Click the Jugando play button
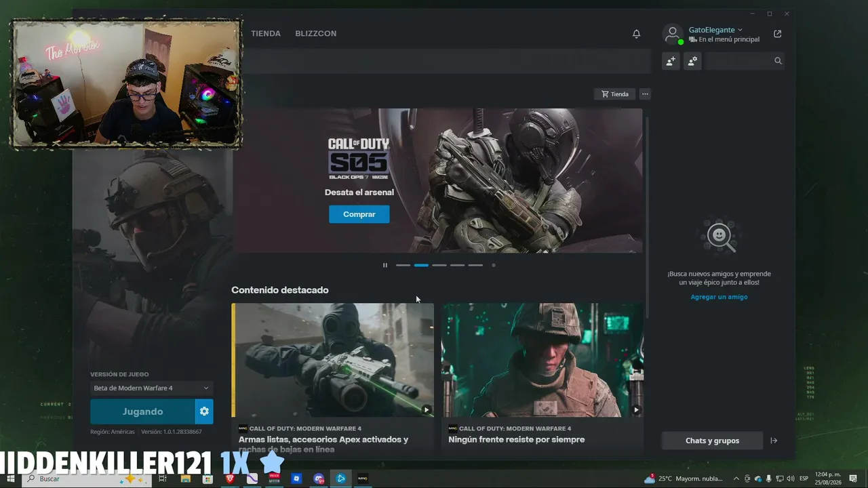The width and height of the screenshot is (868, 488). coord(142,411)
